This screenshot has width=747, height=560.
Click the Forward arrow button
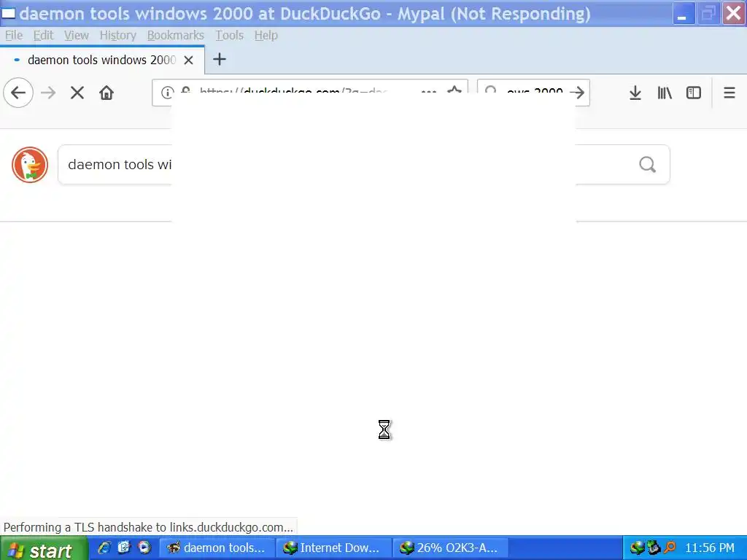[48, 93]
